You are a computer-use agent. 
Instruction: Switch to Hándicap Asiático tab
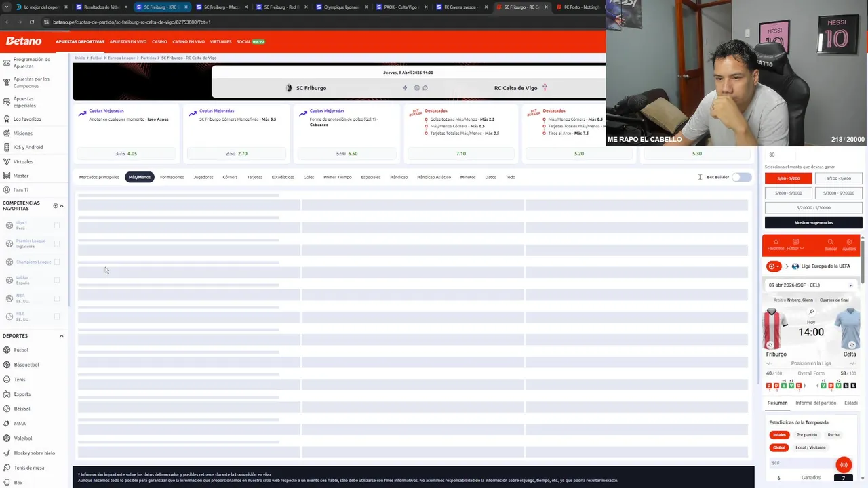pyautogui.click(x=434, y=177)
